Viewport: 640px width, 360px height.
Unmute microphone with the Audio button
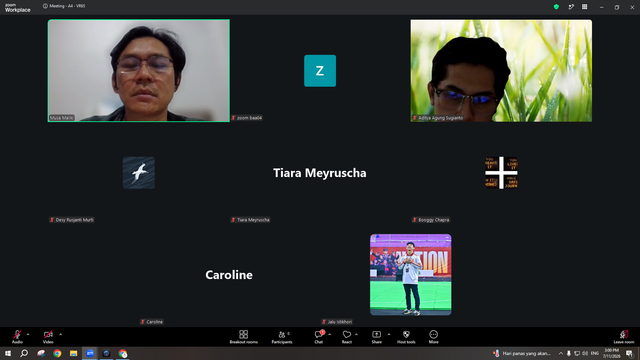point(17,337)
